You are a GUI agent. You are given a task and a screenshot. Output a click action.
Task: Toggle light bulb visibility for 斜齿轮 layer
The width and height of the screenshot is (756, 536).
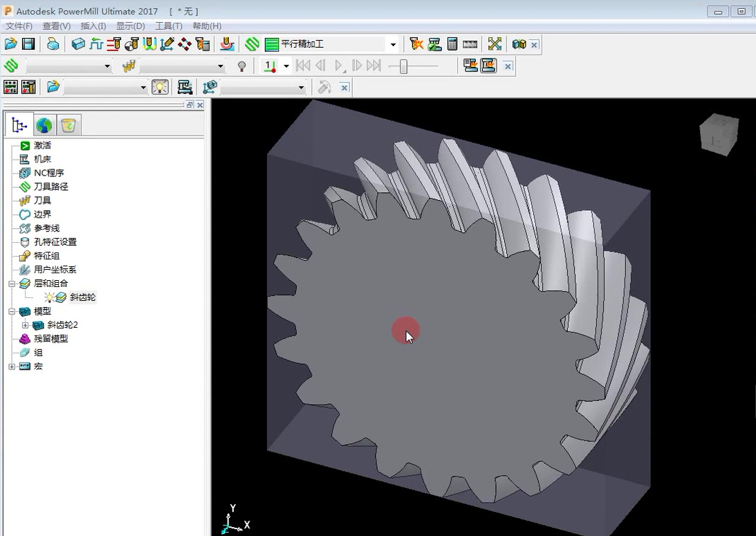click(x=49, y=297)
